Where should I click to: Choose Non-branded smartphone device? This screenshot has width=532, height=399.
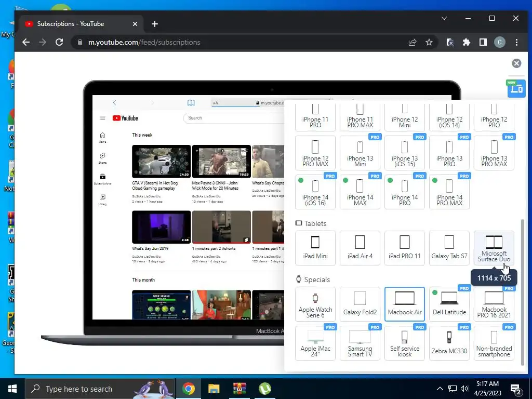pyautogui.click(x=494, y=343)
